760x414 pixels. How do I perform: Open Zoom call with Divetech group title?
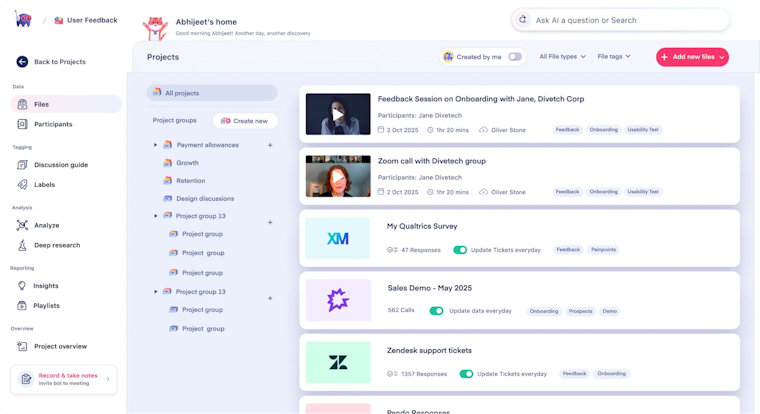click(431, 161)
